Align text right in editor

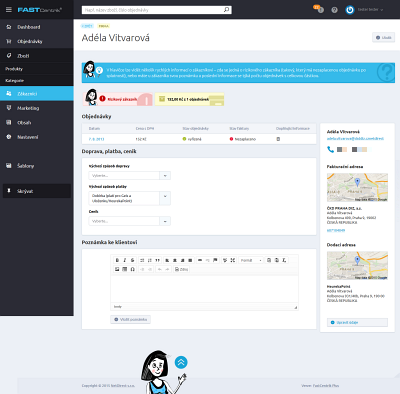pos(182,260)
